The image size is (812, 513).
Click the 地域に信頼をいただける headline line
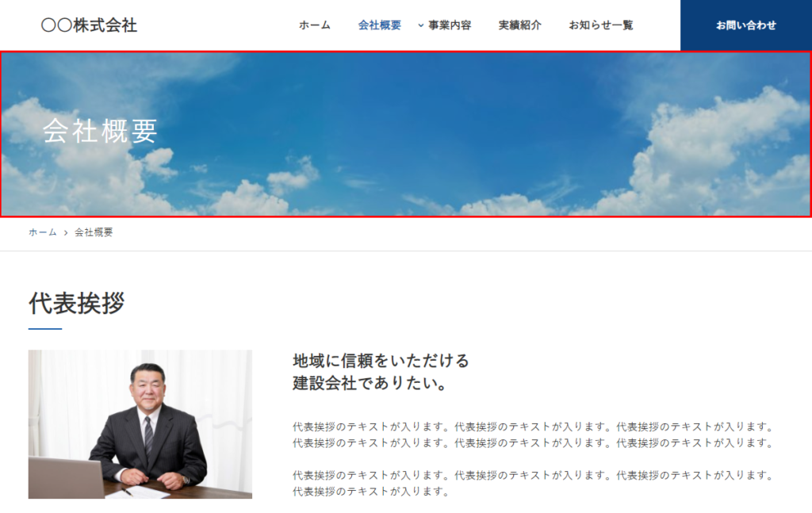coord(381,361)
